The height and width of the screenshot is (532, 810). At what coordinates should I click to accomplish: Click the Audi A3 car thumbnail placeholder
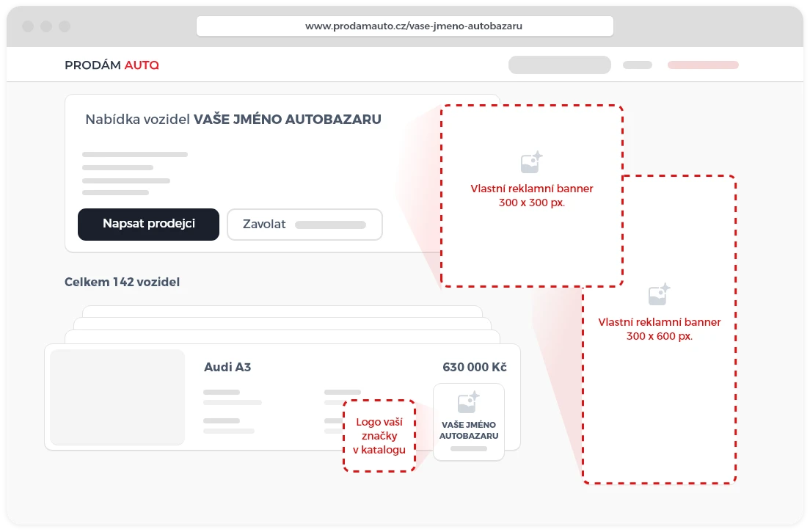(x=117, y=397)
